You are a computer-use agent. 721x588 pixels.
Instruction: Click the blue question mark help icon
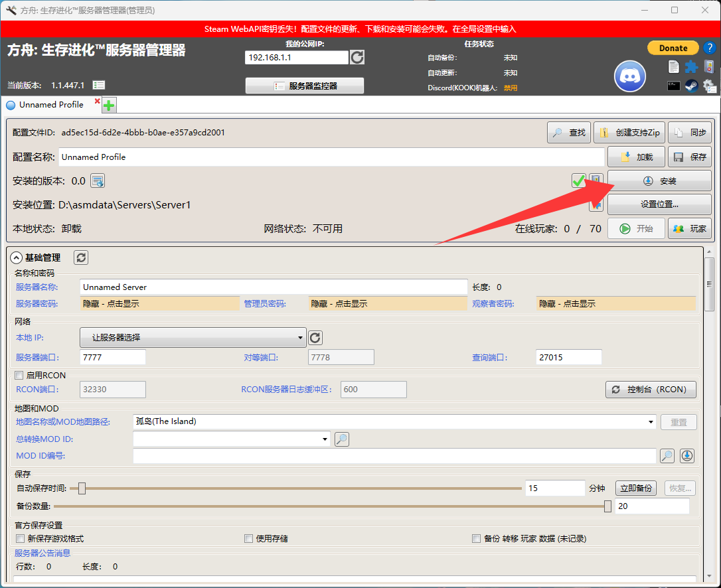(x=708, y=48)
